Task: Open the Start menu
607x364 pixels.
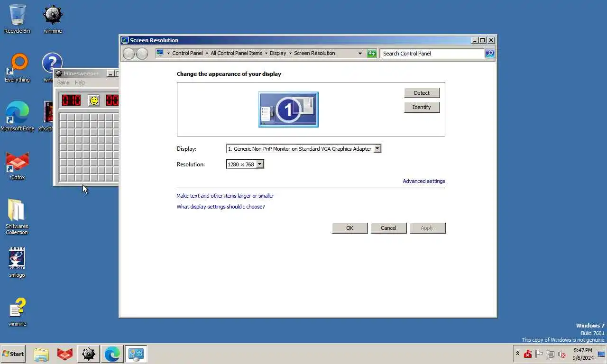Action: pyautogui.click(x=13, y=354)
